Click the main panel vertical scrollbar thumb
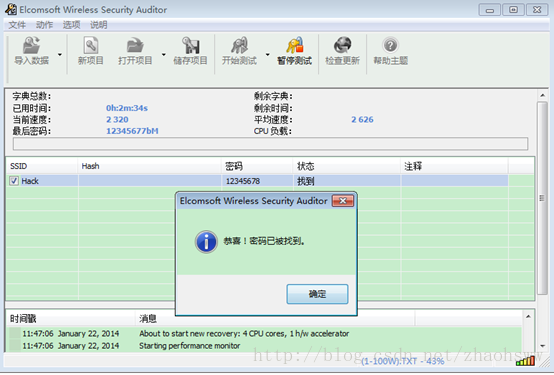The height and width of the screenshot is (375, 554). 542,198
